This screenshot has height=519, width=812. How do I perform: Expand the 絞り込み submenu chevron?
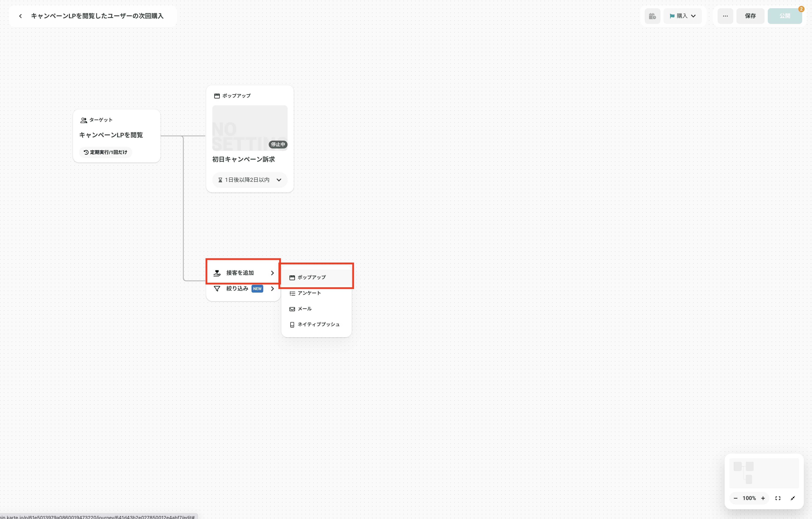tap(272, 288)
